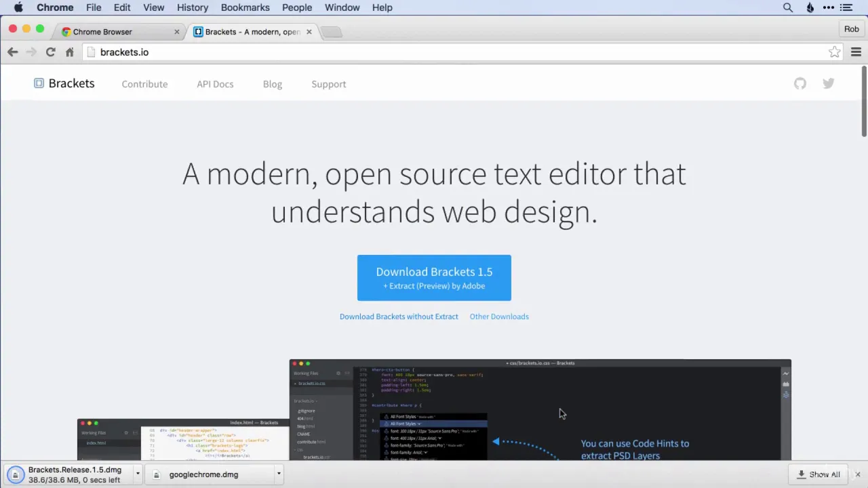Click the browser back arrow
Image resolution: width=868 pixels, height=488 pixels.
(x=13, y=52)
